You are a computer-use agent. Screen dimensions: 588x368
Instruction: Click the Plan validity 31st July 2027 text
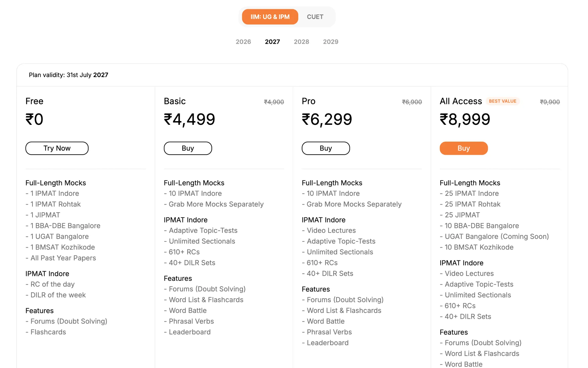[69, 75]
